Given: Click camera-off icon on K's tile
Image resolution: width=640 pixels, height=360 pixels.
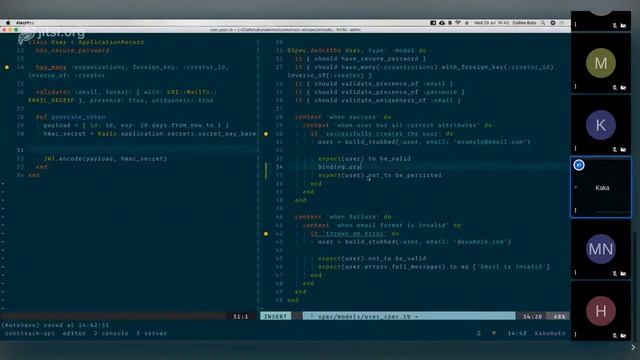Looking at the screenshot, I should [x=623, y=149].
